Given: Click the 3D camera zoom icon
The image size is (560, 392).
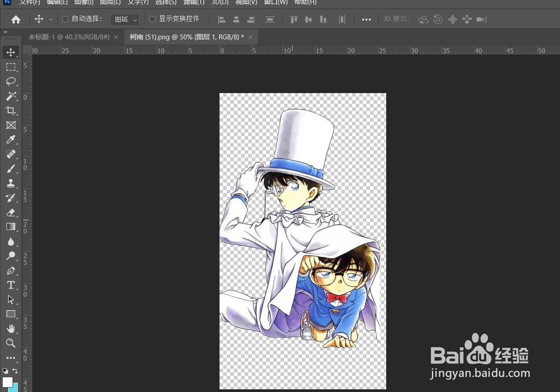Looking at the screenshot, I should tap(482, 19).
